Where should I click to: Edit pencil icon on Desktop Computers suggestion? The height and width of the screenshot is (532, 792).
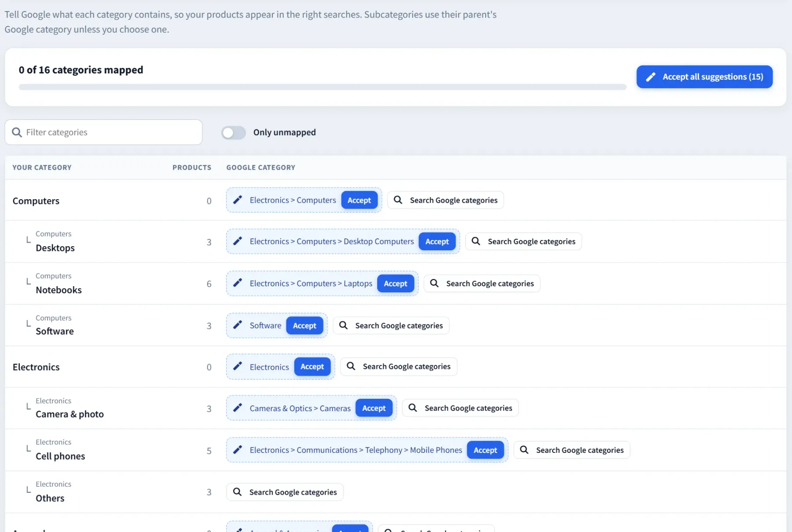[x=238, y=241]
